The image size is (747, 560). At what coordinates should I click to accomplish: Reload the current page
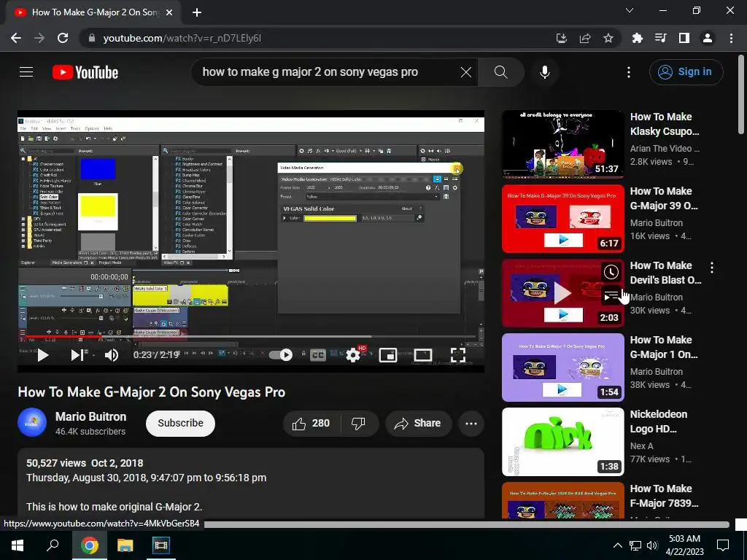(x=63, y=38)
